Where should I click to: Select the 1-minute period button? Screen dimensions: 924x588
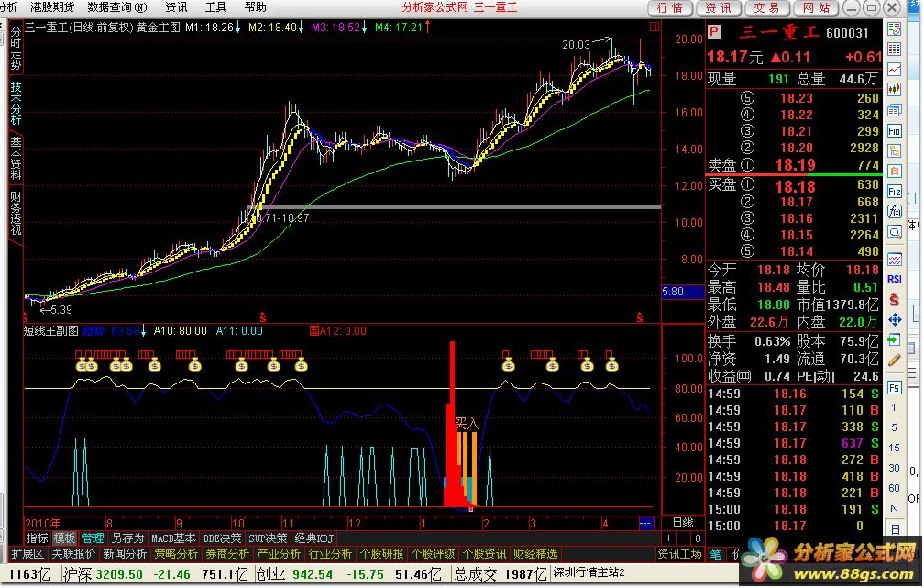tap(895, 407)
